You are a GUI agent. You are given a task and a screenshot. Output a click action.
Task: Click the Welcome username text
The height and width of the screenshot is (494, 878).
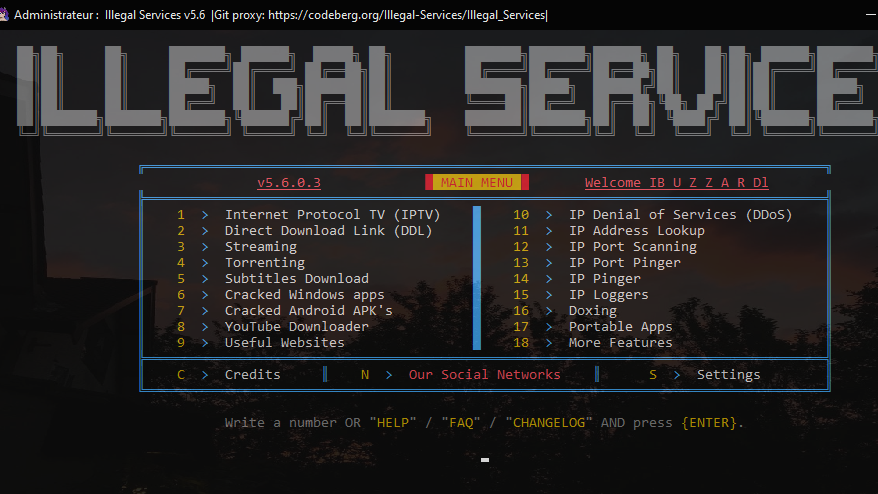[676, 183]
